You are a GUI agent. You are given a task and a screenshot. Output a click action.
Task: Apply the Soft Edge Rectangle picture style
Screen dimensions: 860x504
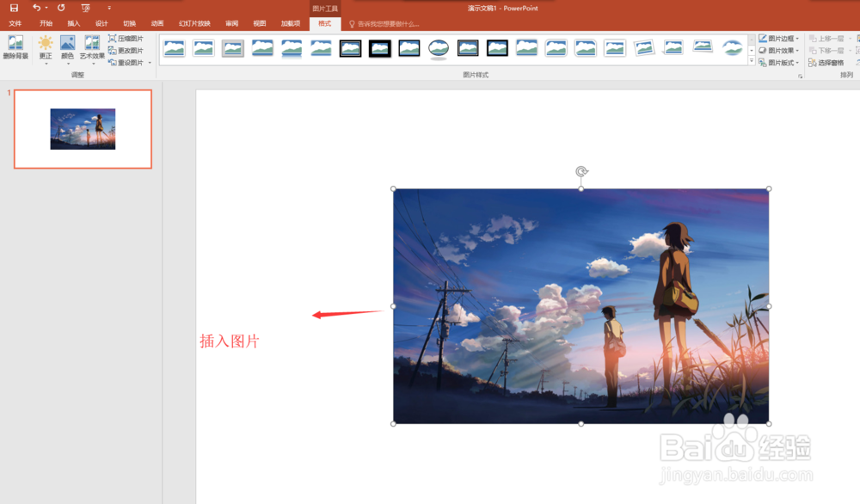coord(321,48)
